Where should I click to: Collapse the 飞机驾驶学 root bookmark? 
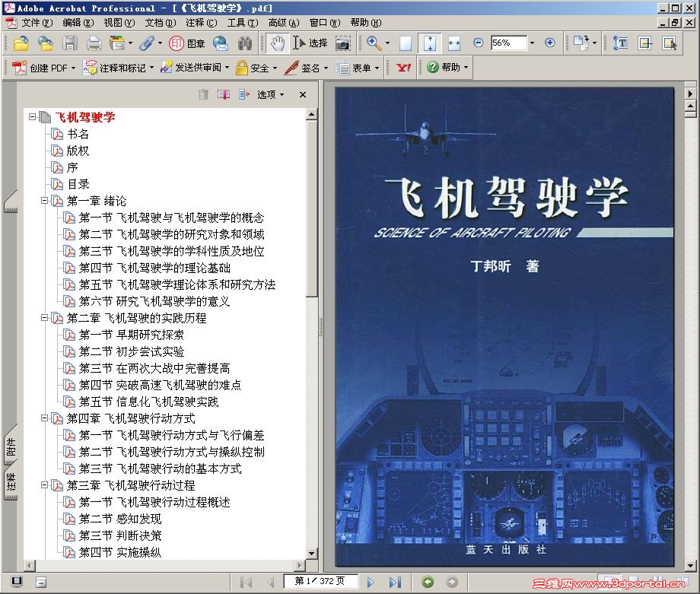pyautogui.click(x=32, y=117)
